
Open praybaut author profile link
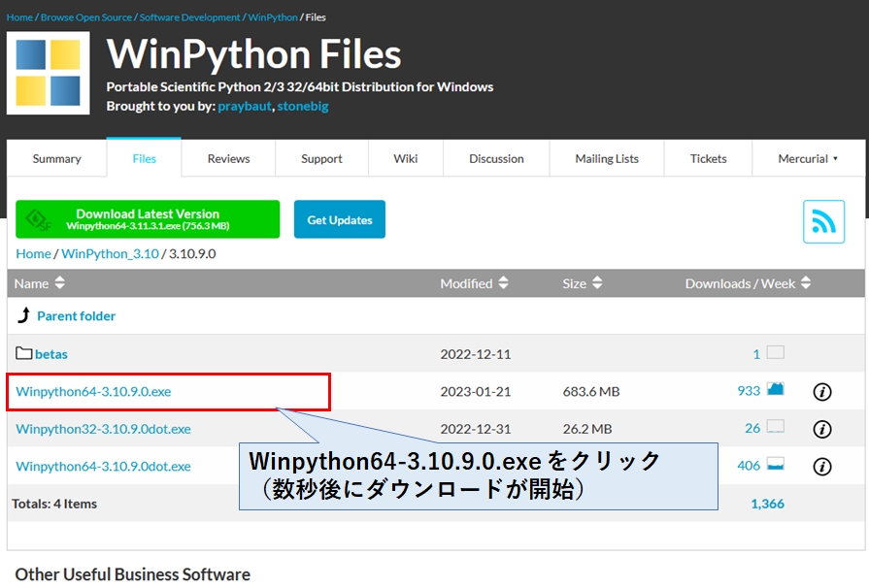tap(245, 106)
